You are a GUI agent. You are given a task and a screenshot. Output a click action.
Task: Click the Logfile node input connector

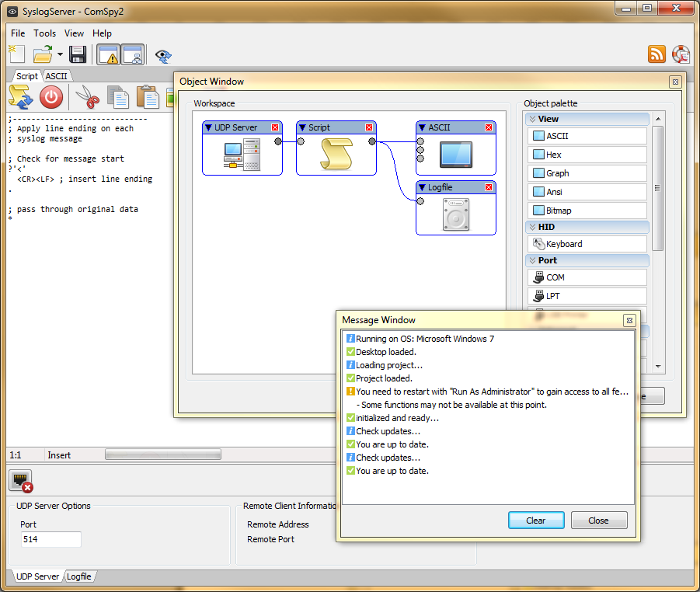pyautogui.click(x=420, y=201)
